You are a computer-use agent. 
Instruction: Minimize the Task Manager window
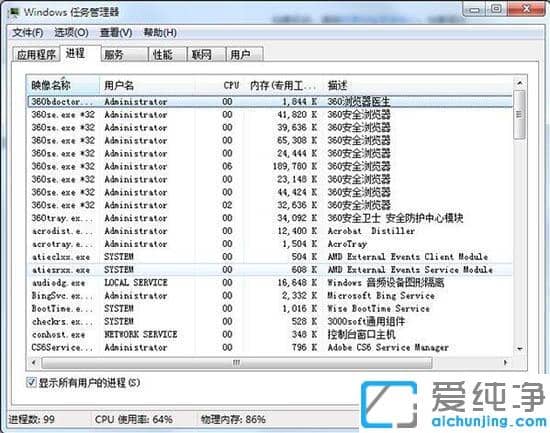pos(475,9)
